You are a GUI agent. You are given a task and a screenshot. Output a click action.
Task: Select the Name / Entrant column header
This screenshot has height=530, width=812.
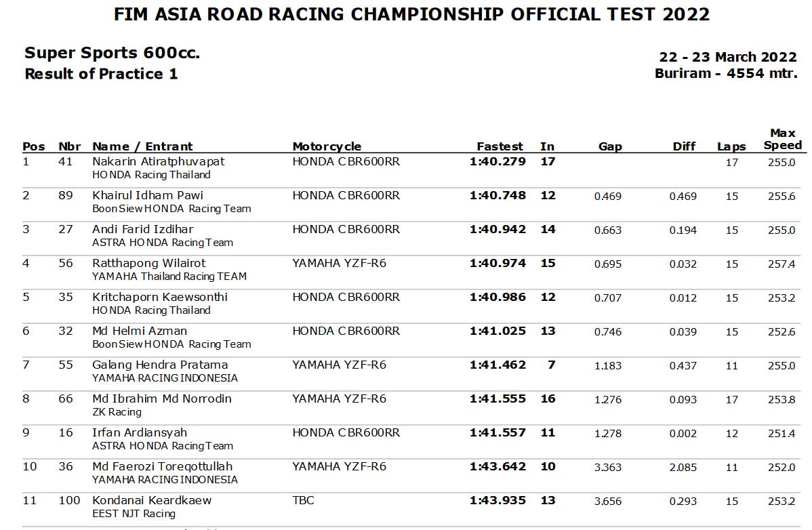tap(142, 146)
